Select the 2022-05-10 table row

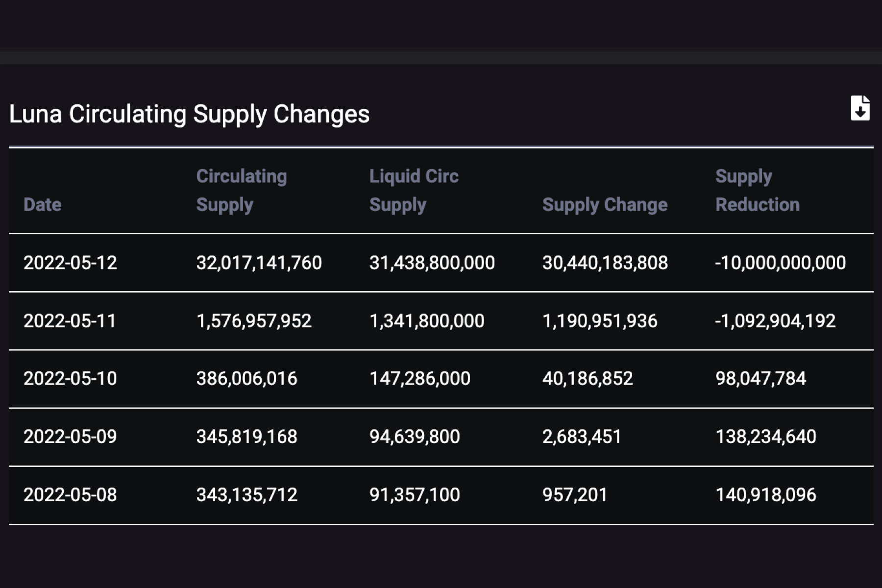tap(441, 378)
